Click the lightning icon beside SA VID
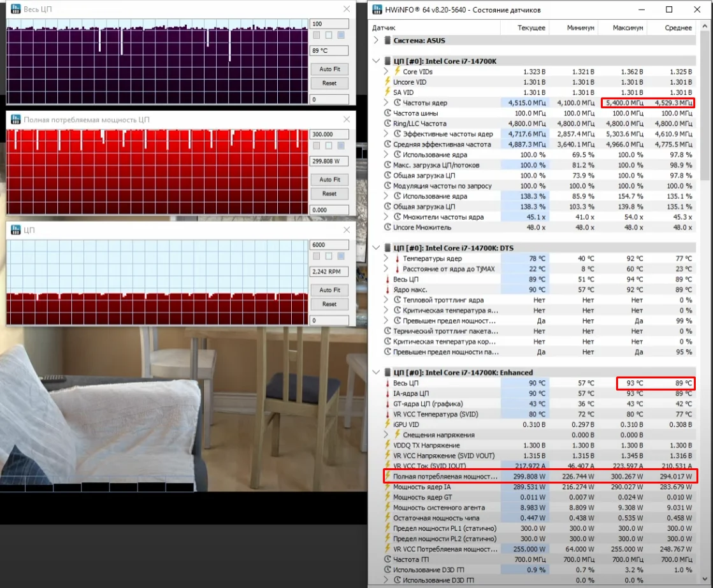Screen dimensions: 713x588 (387, 92)
